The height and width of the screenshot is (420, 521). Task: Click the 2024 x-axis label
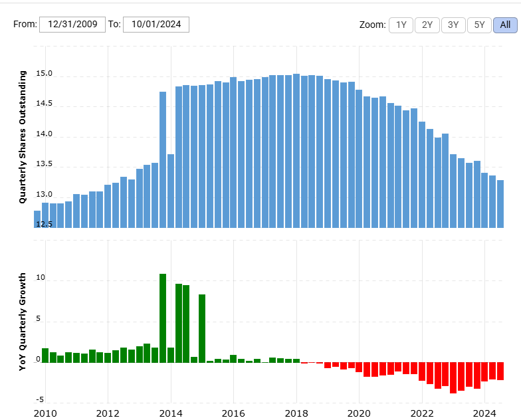pyautogui.click(x=484, y=413)
